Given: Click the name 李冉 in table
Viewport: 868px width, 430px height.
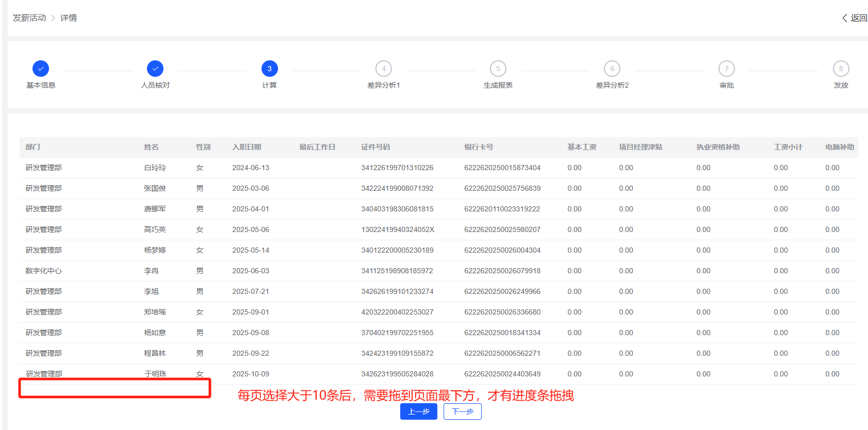Looking at the screenshot, I should pos(151,271).
